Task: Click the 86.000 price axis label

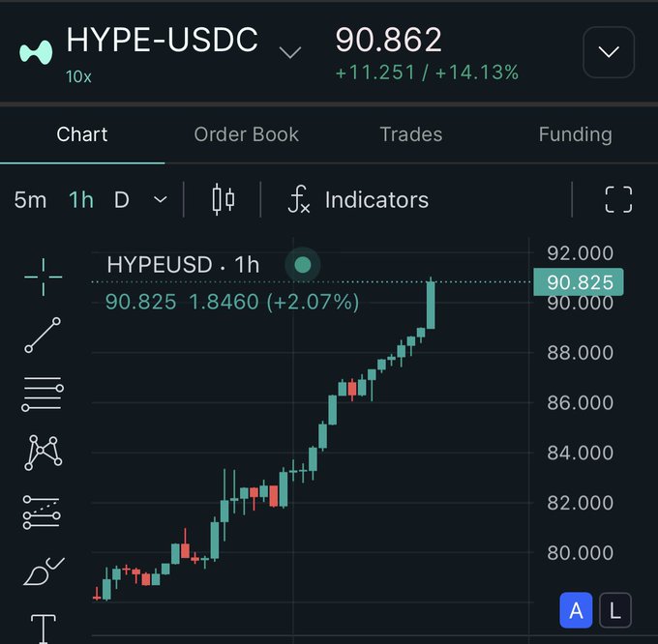Action: 580,402
